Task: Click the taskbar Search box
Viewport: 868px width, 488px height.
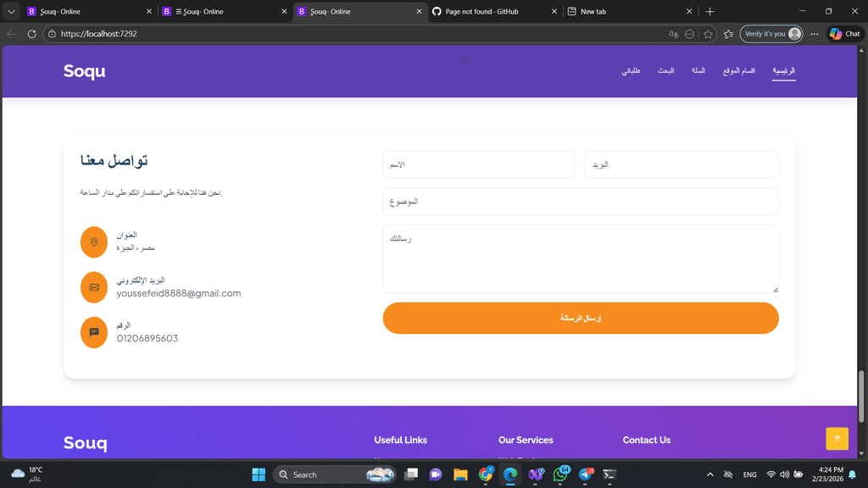Action: coord(334,474)
